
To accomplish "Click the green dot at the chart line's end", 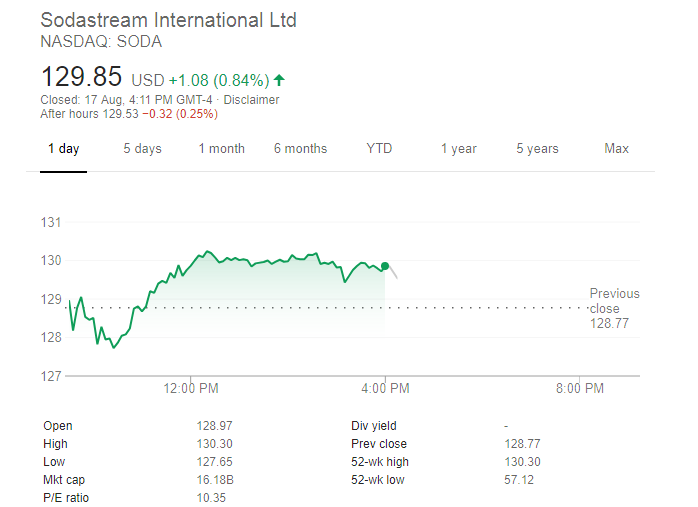I will [385, 265].
